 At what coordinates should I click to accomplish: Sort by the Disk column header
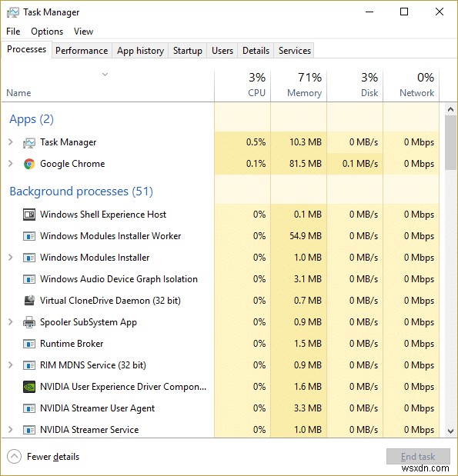(x=355, y=85)
